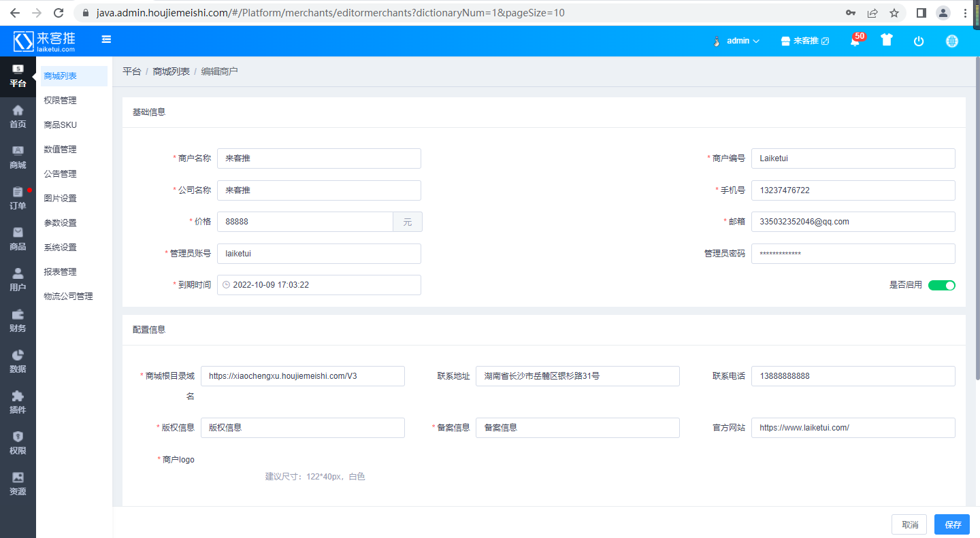980x538 pixels.
Task: Click the power logout icon
Action: [x=919, y=41]
